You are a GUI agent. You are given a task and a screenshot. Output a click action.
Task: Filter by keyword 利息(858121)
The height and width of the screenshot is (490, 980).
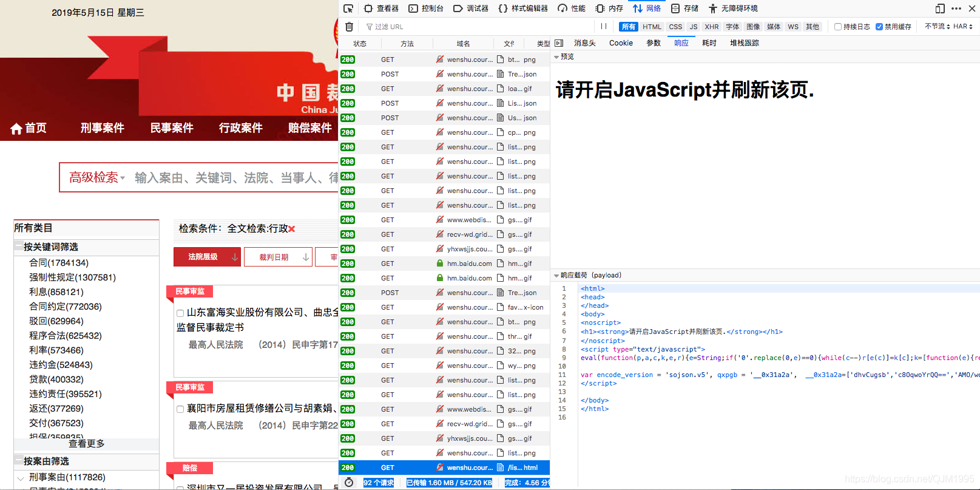(x=56, y=292)
